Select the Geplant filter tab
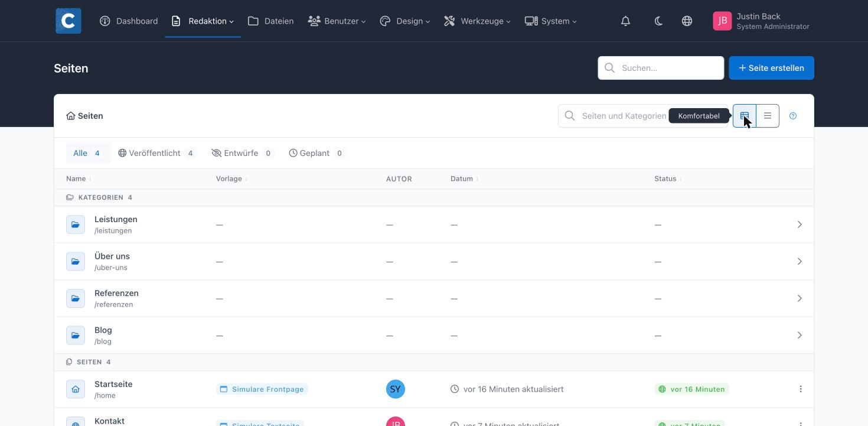Image resolution: width=868 pixels, height=426 pixels. (316, 153)
